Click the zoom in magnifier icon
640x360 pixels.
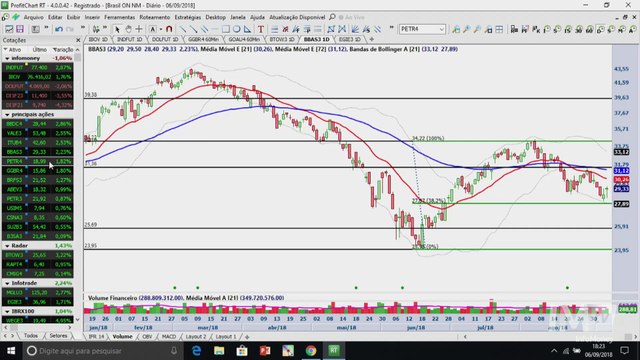(x=466, y=29)
